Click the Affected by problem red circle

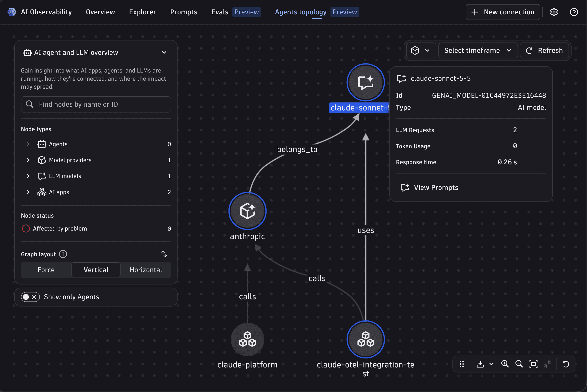click(x=26, y=229)
